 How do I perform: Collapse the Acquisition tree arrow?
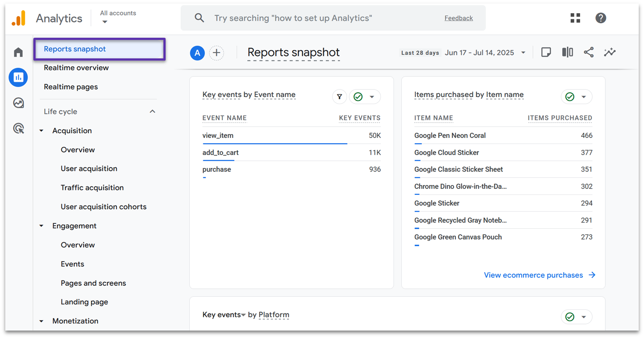(41, 131)
